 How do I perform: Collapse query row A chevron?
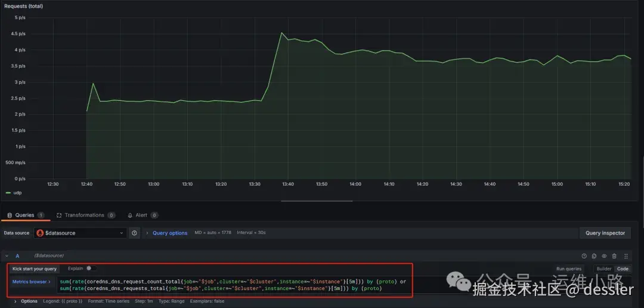(x=7, y=256)
